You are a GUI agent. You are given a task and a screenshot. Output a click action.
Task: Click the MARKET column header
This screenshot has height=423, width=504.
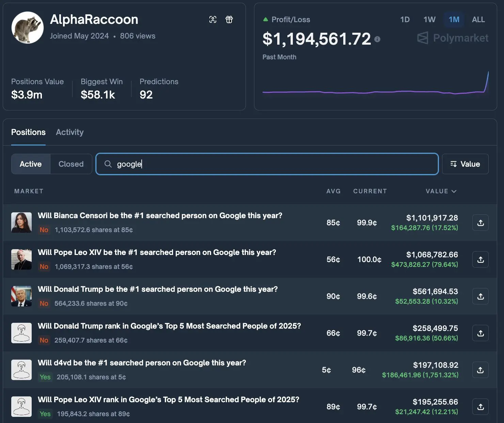(x=29, y=191)
